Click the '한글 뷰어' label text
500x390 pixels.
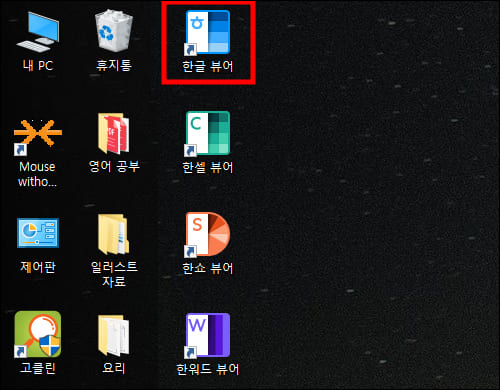tap(208, 66)
